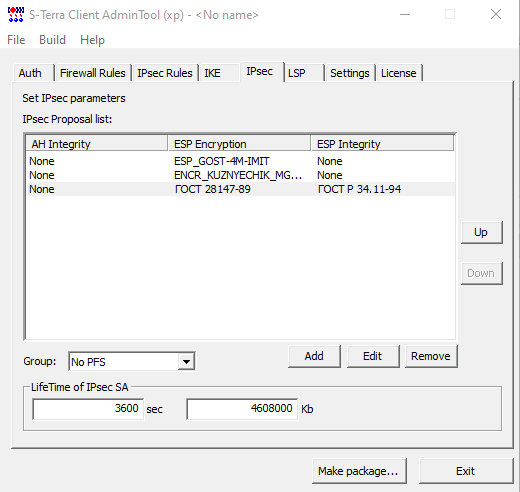Click the lifetime Kb field showing 4608000
The image size is (520, 492).
coord(242,409)
